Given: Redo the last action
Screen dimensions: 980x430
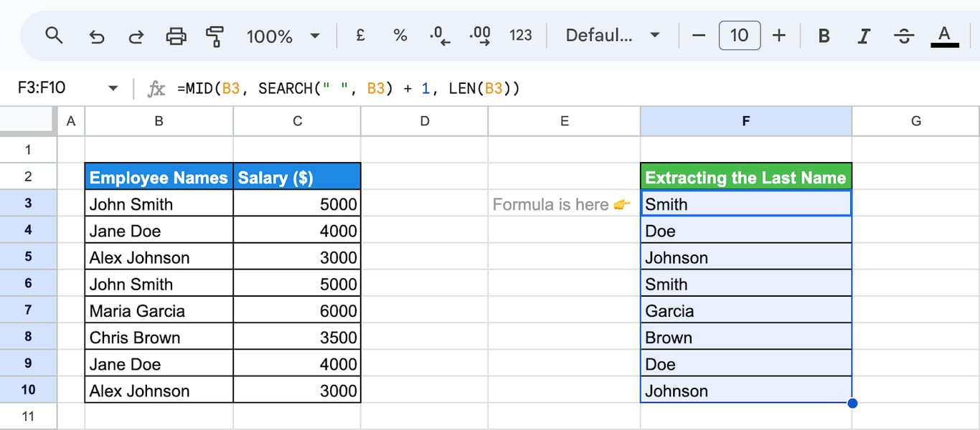Looking at the screenshot, I should pyautogui.click(x=136, y=36).
